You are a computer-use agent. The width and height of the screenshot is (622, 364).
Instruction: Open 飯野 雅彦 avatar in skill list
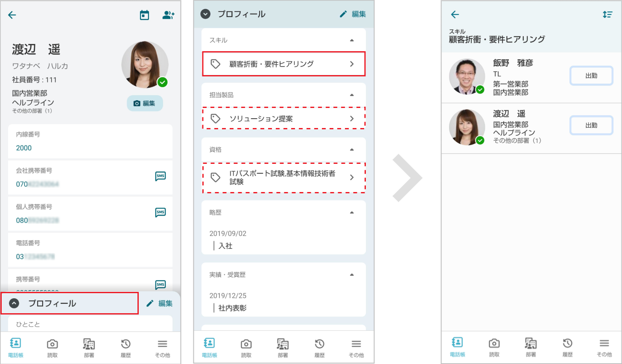[x=467, y=76]
